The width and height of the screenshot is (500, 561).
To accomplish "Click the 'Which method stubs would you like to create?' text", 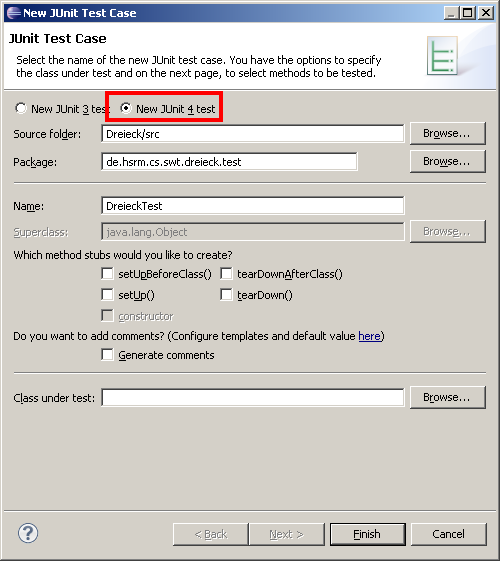I will (123, 255).
